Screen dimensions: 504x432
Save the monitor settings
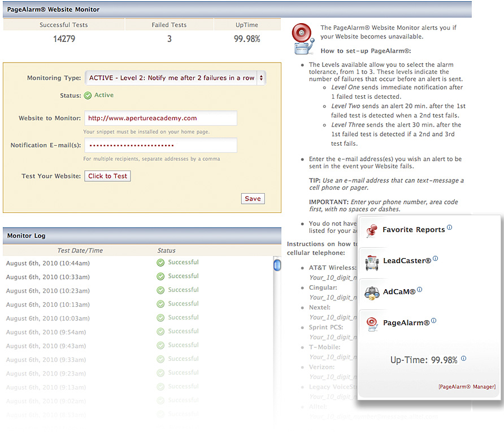coord(253,199)
